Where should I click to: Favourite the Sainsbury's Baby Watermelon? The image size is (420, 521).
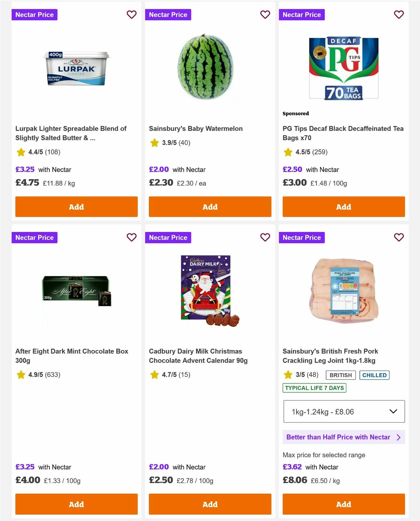(265, 15)
